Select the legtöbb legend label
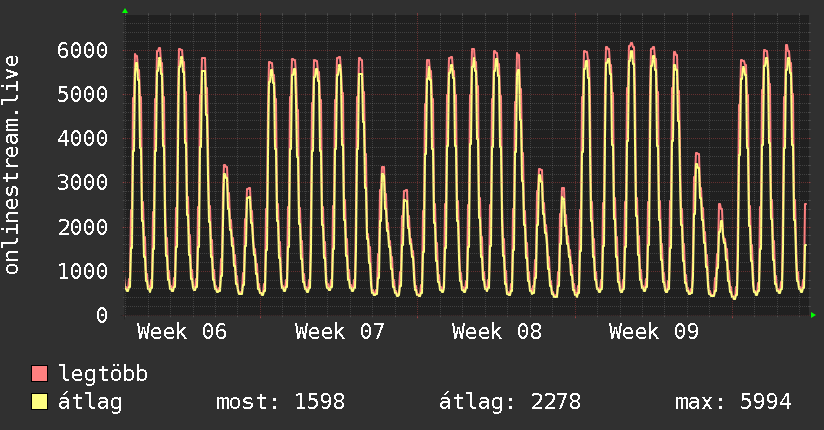 point(104,374)
